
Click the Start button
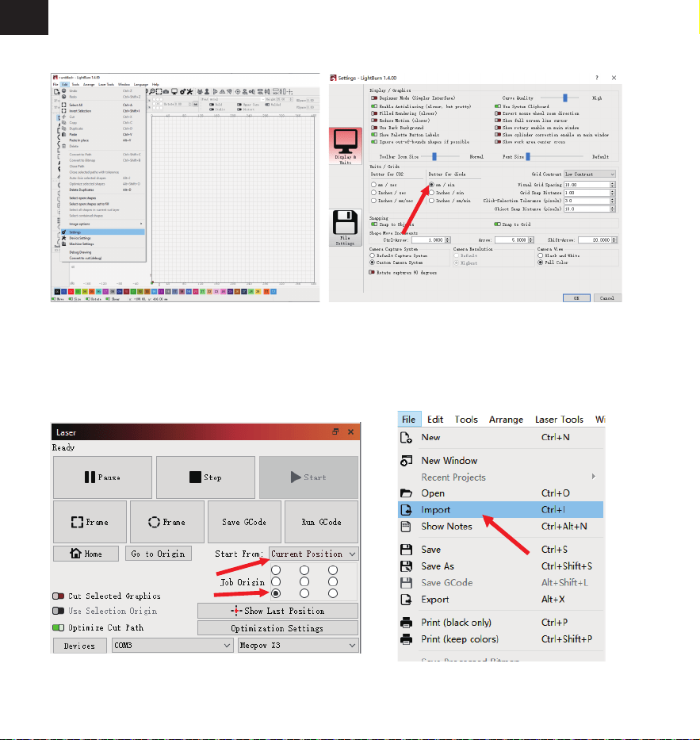point(308,477)
